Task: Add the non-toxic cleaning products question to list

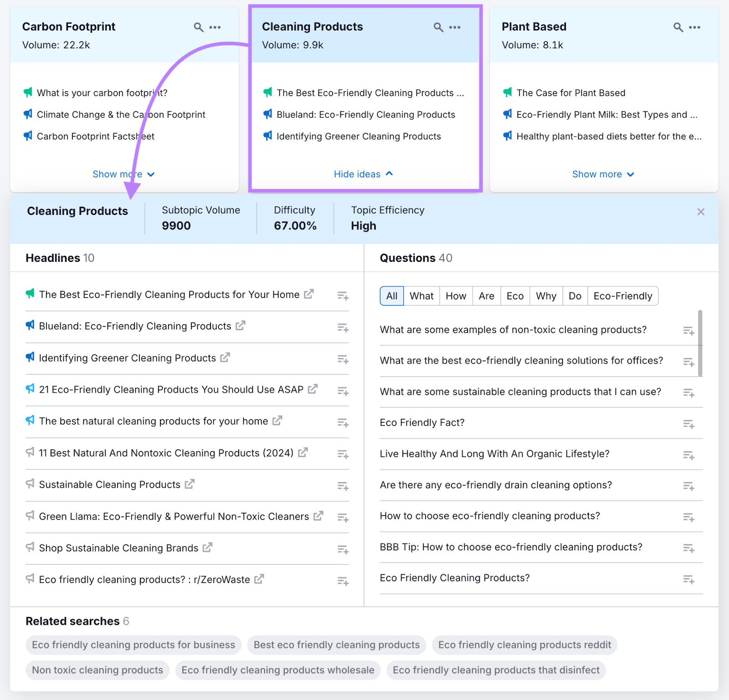Action: coord(688,331)
